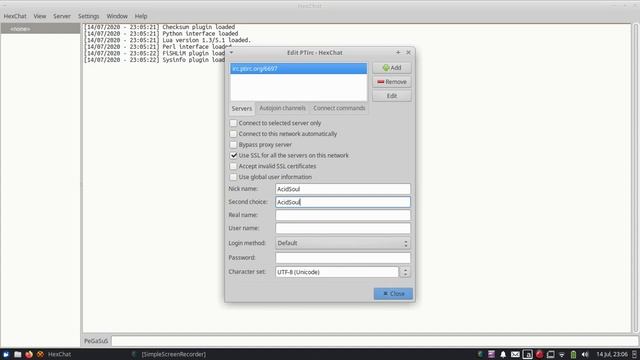Click the green plus icon on Add
640x360 pixels.
(x=386, y=68)
